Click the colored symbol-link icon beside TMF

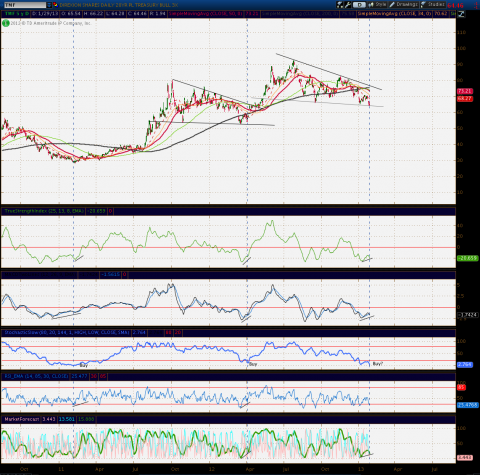(x=55, y=5)
